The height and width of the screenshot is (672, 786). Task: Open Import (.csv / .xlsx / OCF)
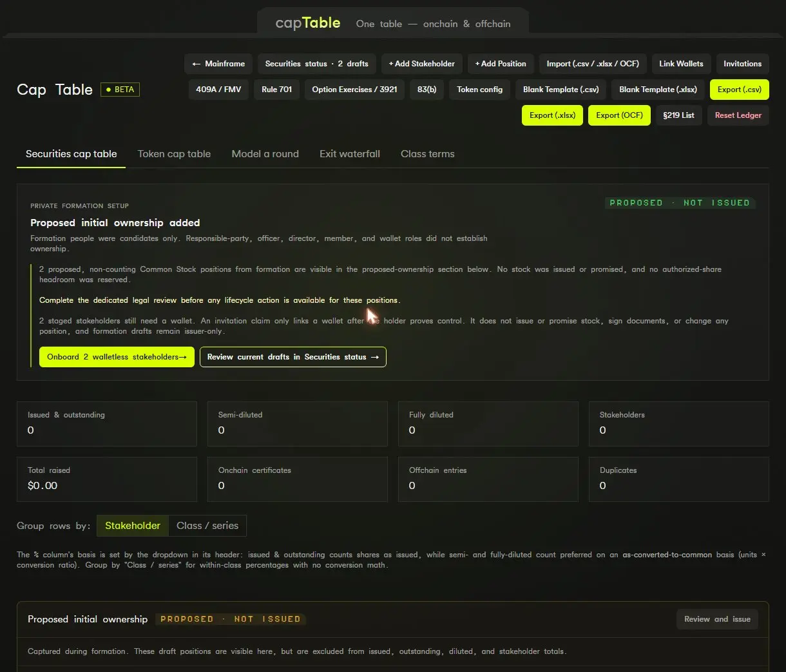click(593, 64)
